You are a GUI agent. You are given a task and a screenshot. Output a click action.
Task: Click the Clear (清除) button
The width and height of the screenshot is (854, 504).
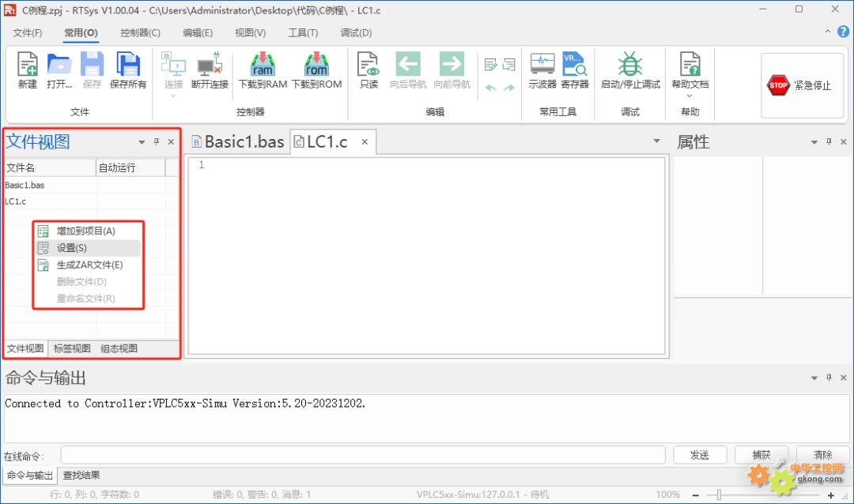(822, 455)
